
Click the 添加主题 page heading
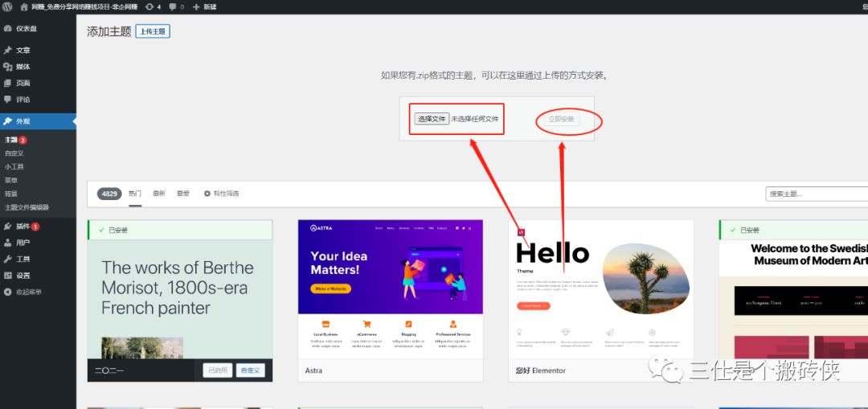click(109, 31)
